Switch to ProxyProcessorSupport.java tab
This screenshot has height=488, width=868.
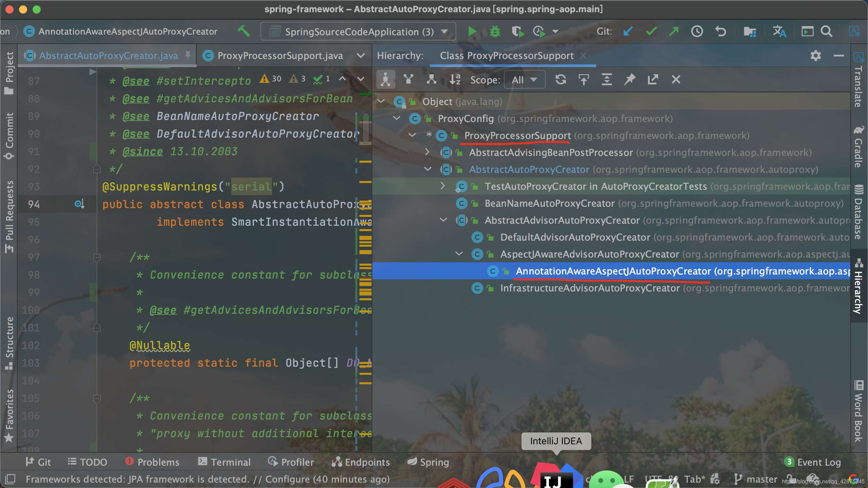[280, 56]
